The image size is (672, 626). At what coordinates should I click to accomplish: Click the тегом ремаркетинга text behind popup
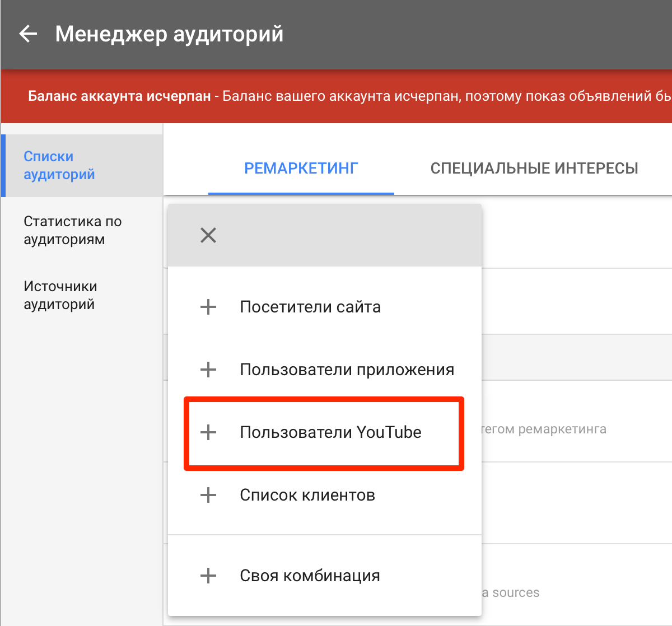544,429
